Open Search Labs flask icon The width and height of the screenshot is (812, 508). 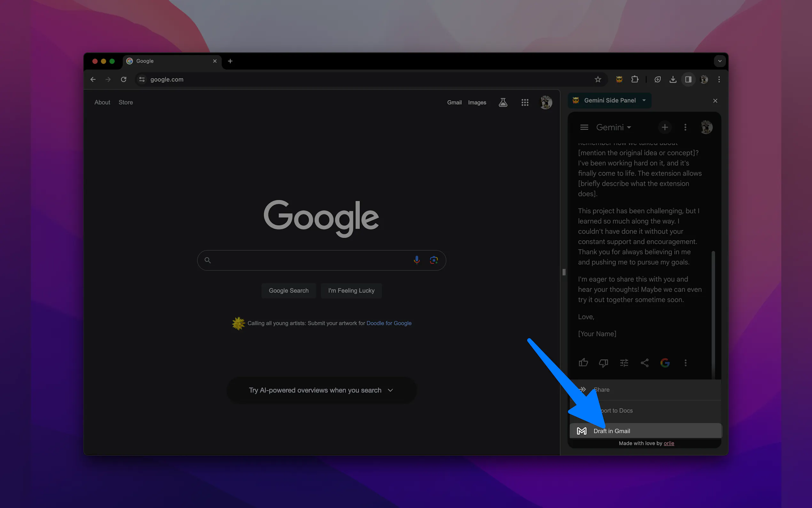503,102
